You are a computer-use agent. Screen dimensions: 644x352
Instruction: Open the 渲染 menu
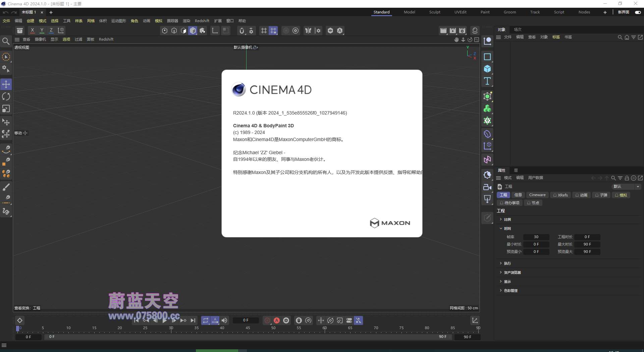point(186,21)
